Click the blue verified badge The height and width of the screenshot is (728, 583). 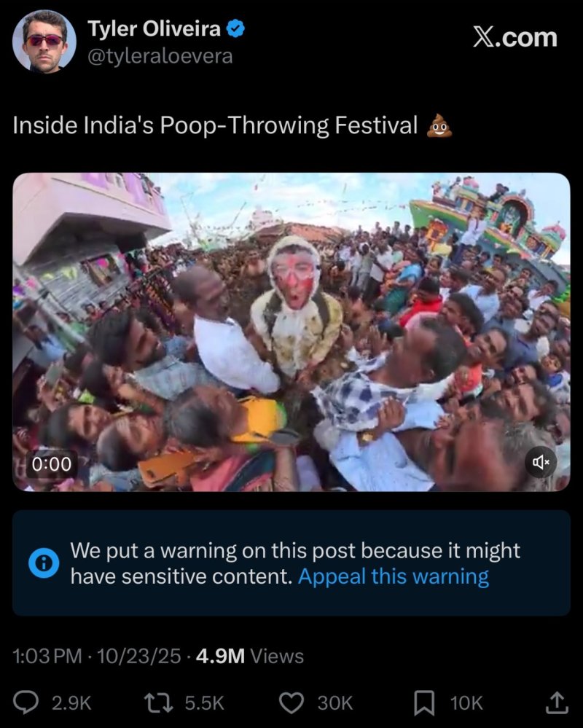237,29
